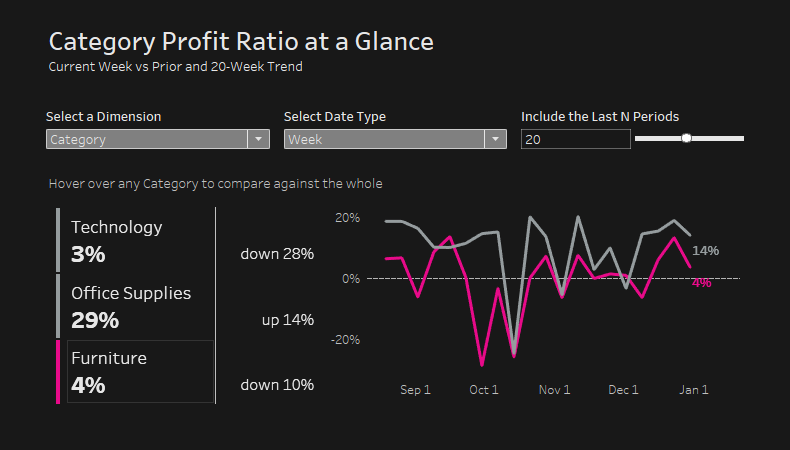Click the Category dropdown arrow
The height and width of the screenshot is (450, 790).
(x=258, y=140)
